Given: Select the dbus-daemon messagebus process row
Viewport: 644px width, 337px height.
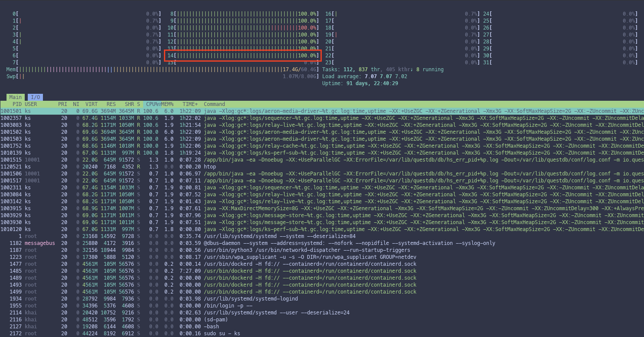Looking at the screenshot, I should (x=260, y=243).
